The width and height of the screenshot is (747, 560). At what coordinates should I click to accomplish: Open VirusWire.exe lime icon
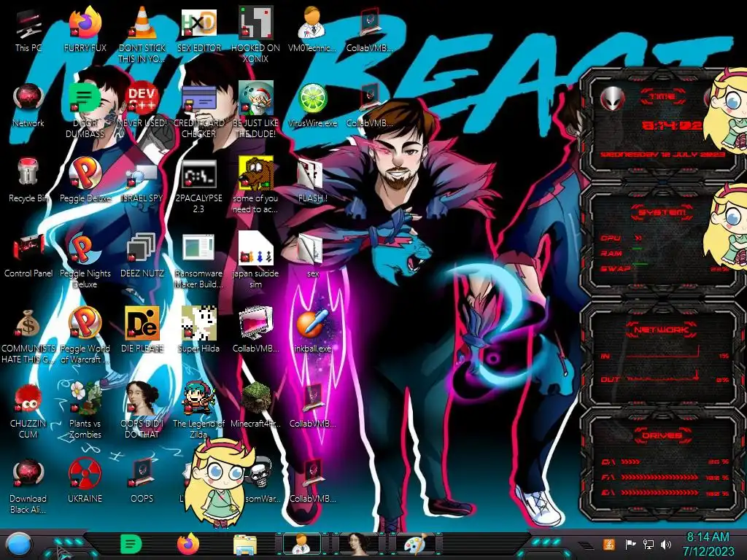[x=312, y=106]
